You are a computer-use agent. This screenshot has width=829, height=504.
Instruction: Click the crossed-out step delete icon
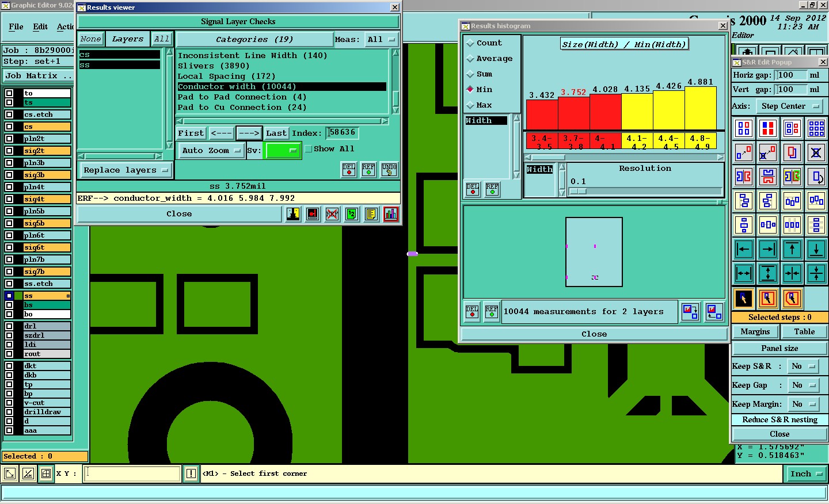pyautogui.click(x=816, y=152)
